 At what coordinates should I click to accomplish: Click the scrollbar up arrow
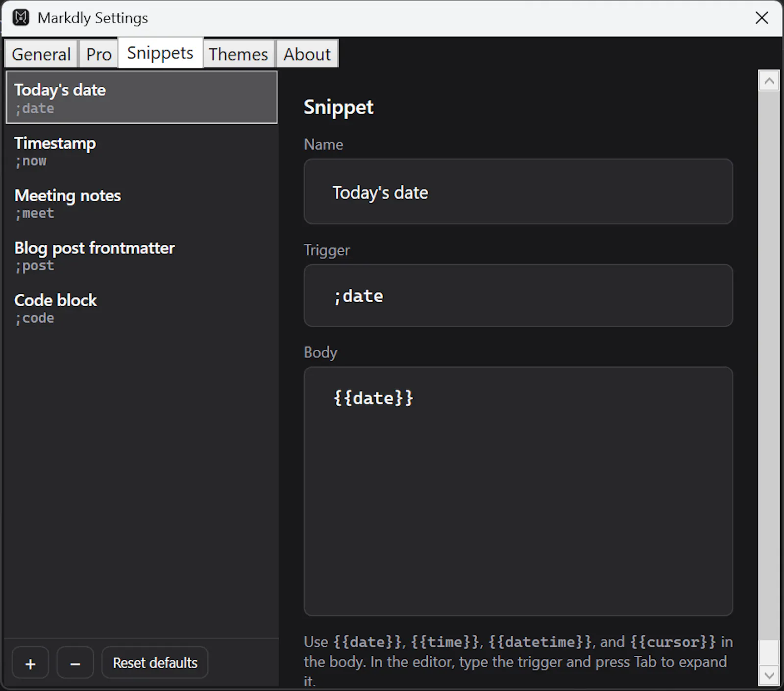pos(769,81)
